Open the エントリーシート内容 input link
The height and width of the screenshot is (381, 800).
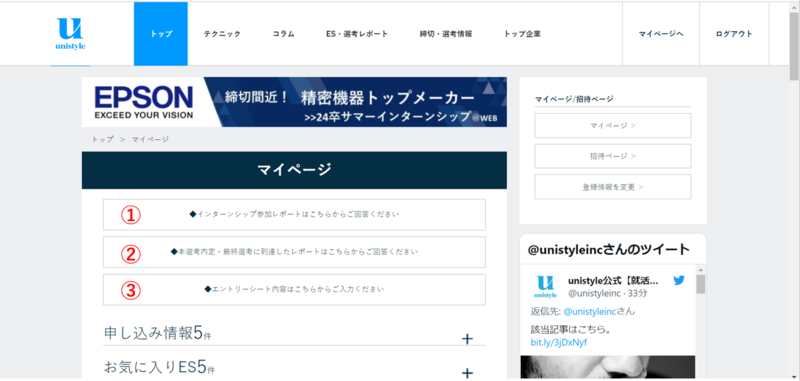(x=294, y=289)
